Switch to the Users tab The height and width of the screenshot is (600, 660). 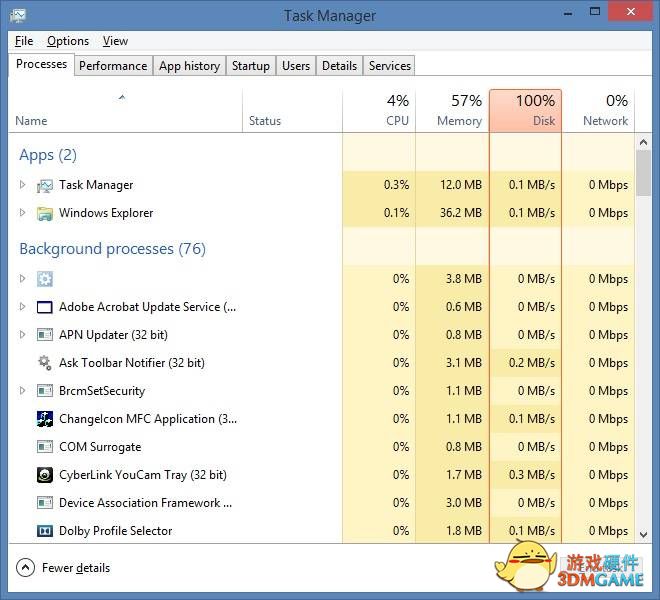pos(296,66)
